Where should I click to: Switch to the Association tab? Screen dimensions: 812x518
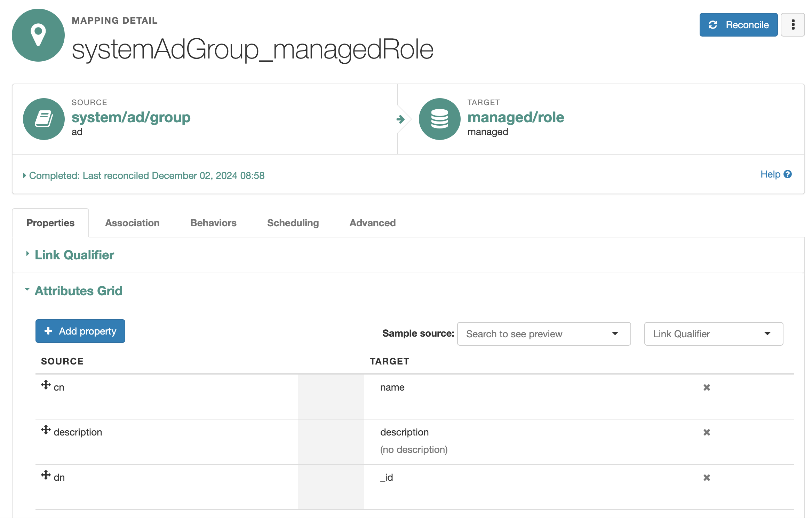pos(132,223)
